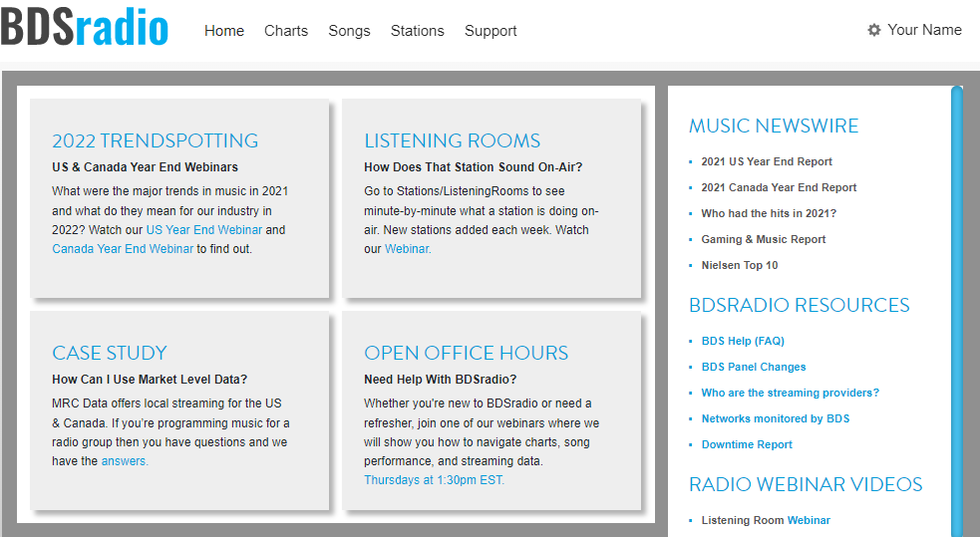Open BDS Panel Changes link
This screenshot has width=980, height=537.
pyautogui.click(x=753, y=367)
